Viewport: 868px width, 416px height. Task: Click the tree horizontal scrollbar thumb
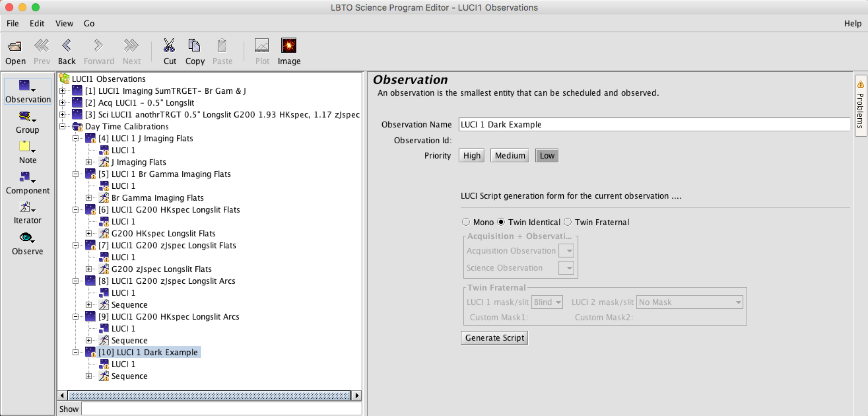coord(209,396)
